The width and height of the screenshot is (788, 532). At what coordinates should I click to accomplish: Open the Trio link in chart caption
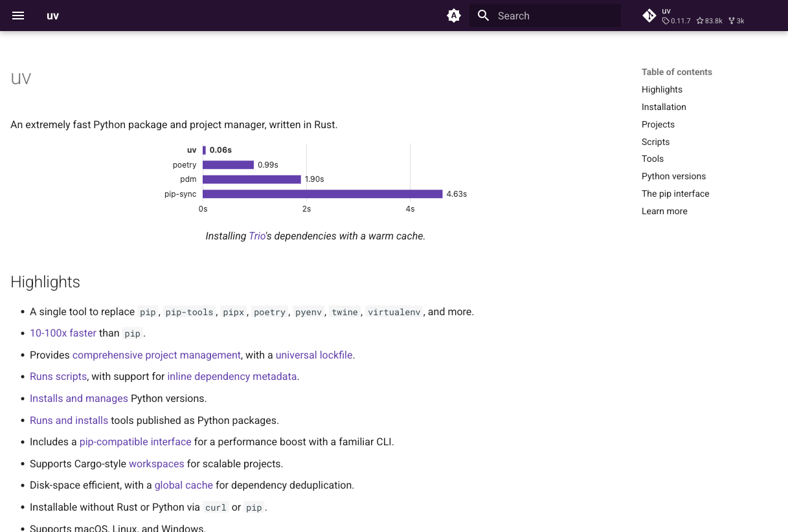click(257, 236)
